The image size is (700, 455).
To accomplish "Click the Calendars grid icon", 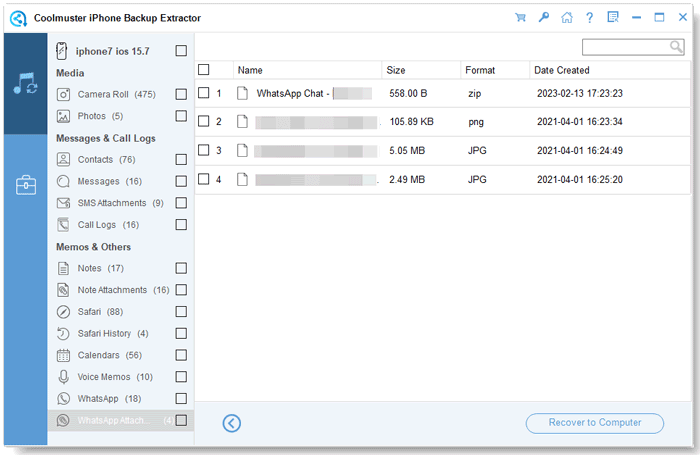I will 63,355.
